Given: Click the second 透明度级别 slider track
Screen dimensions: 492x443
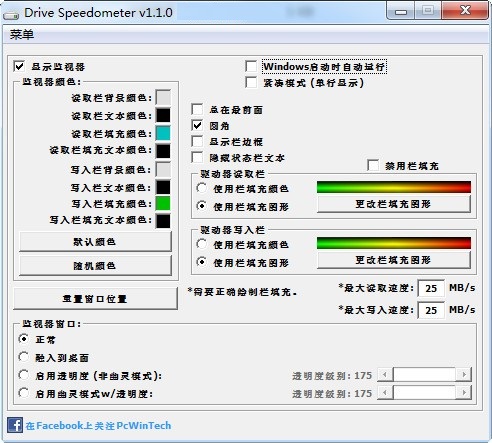Looking at the screenshot, I should (424, 393).
